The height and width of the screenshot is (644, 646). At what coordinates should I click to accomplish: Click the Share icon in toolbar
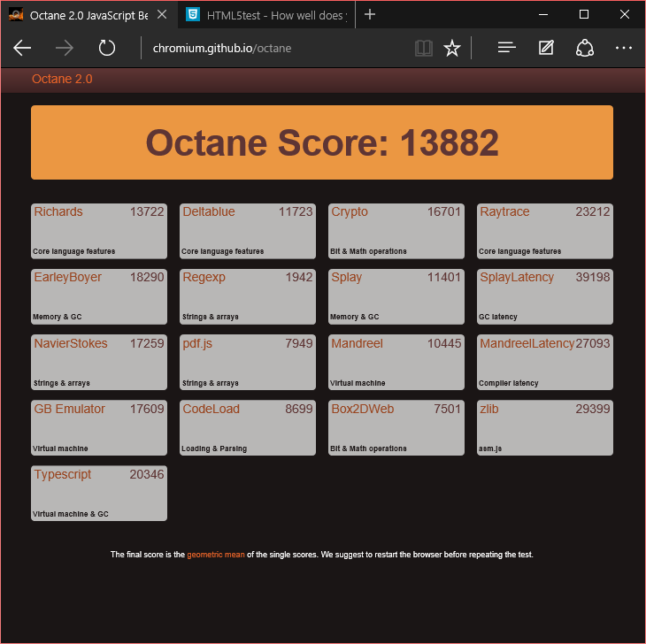click(584, 48)
